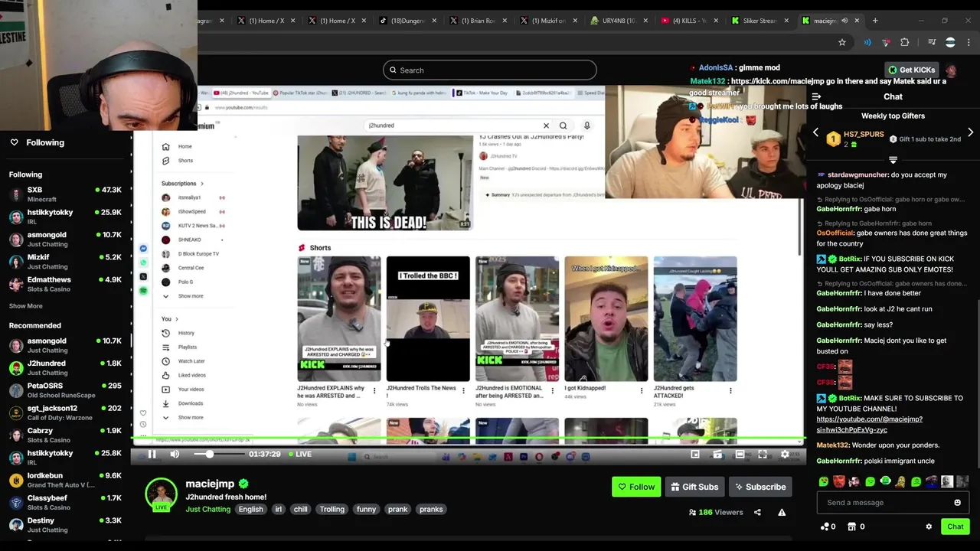Open recommended Classybeef channel
This screenshot has height=551, width=980.
tap(65, 502)
